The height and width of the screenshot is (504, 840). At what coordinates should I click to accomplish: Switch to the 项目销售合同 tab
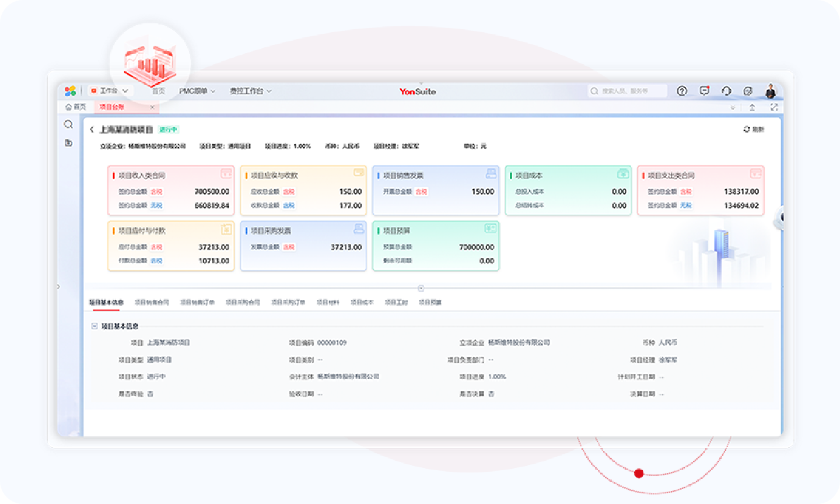(x=152, y=302)
